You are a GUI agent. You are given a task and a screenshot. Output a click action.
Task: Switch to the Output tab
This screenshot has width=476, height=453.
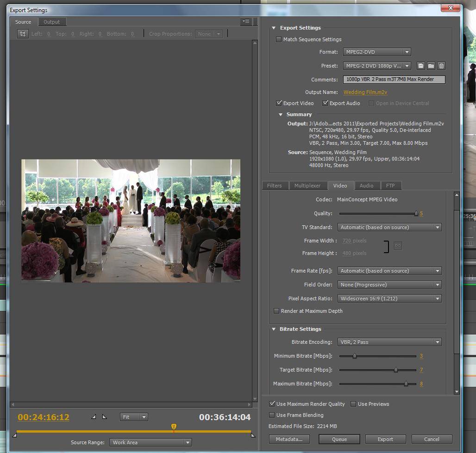51,22
